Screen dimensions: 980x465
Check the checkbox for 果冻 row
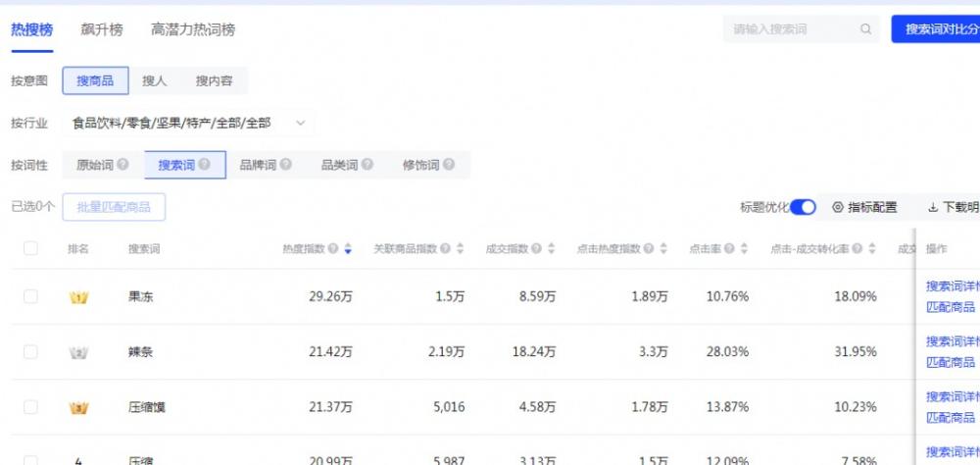tap(30, 296)
